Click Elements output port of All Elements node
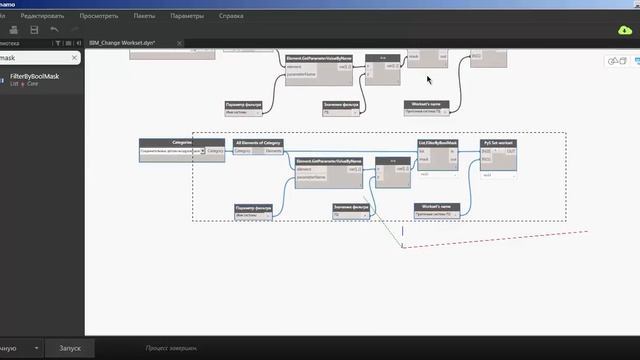This screenshot has height=360, width=640. coord(273,151)
